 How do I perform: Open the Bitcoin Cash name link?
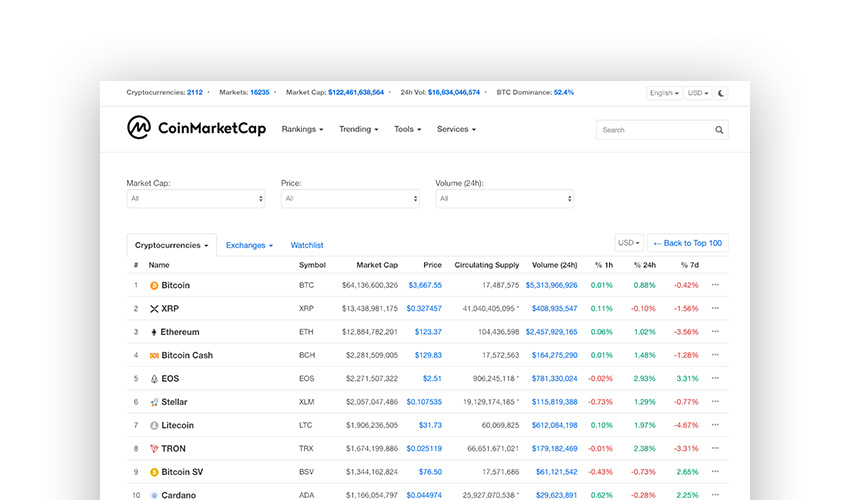click(x=187, y=355)
